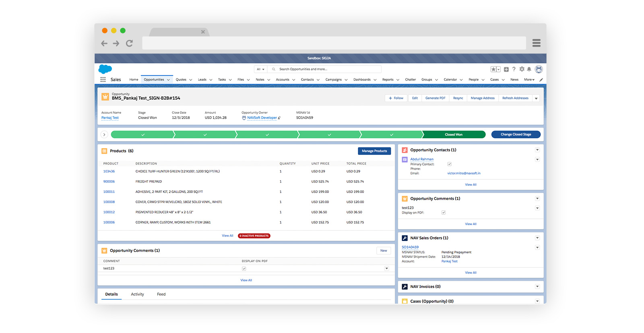Click the Abdul Rahman contact icon
Image resolution: width=644 pixels, height=333 pixels.
pos(405,160)
